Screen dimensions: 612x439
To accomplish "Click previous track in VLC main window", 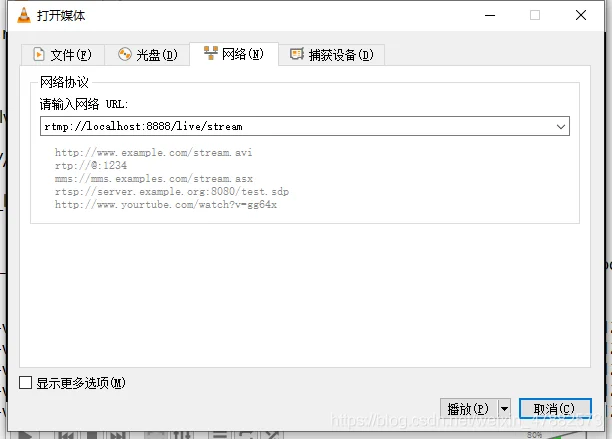I will 66,435.
